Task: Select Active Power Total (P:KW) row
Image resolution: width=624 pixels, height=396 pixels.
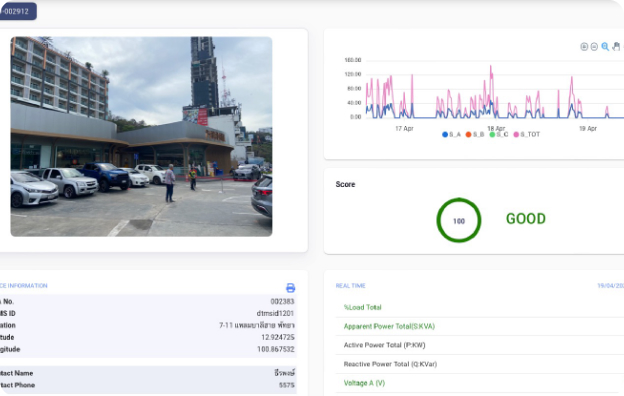Action: [480, 345]
